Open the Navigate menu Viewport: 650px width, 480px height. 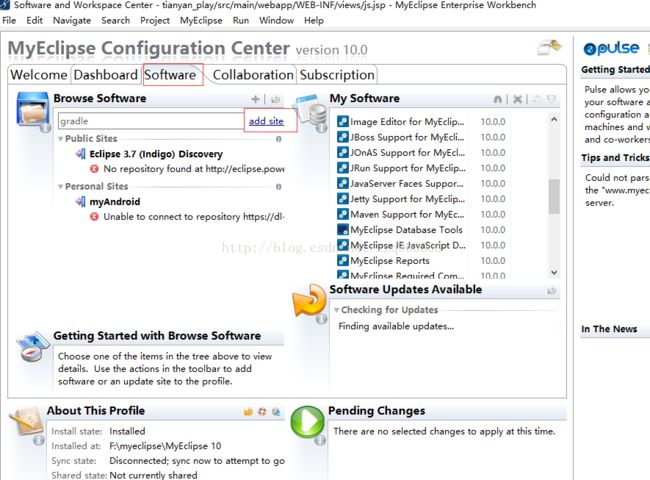[72, 20]
